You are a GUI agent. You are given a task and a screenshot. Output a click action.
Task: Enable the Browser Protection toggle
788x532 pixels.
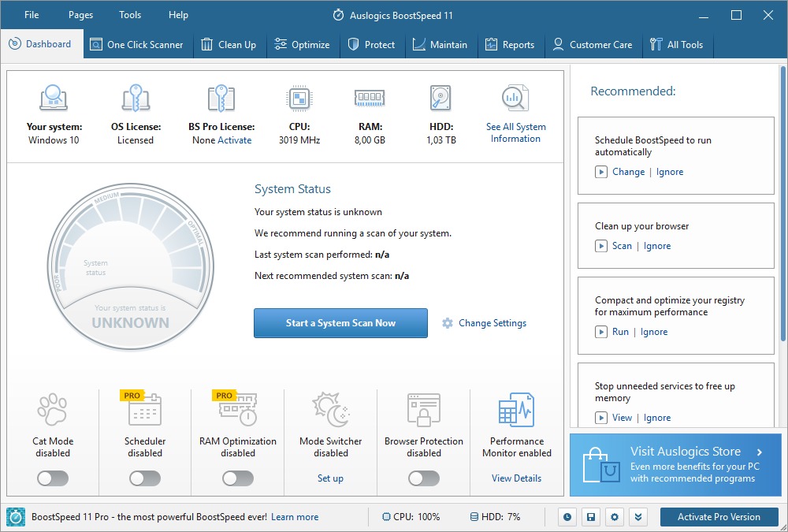[424, 478]
